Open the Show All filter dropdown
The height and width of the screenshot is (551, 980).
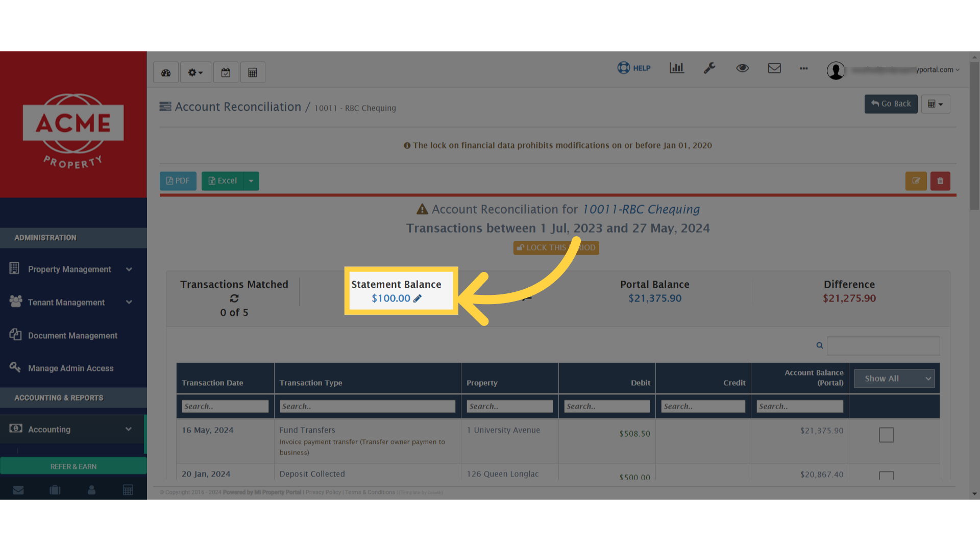[894, 379]
